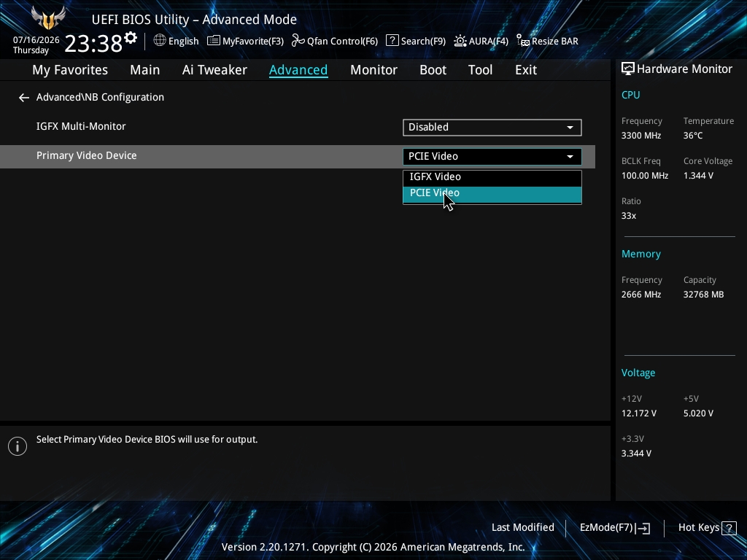Screen dimensions: 747x560
Task: Click the Hardware Monitor display icon
Action: coord(628,69)
